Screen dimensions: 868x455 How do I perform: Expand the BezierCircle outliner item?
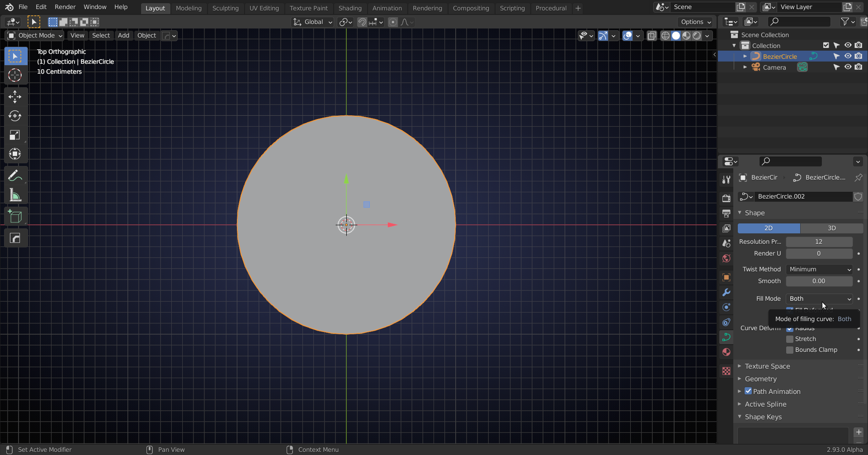pyautogui.click(x=745, y=56)
